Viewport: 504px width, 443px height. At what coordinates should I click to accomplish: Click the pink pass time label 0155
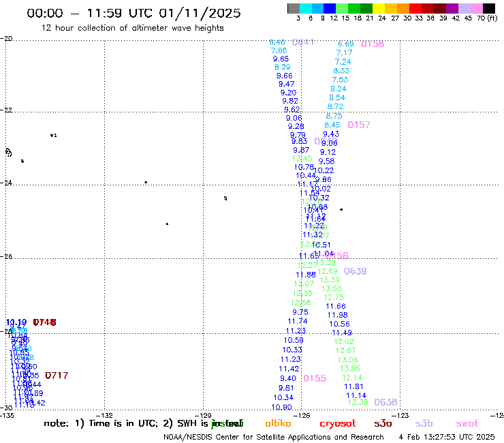[x=315, y=378]
